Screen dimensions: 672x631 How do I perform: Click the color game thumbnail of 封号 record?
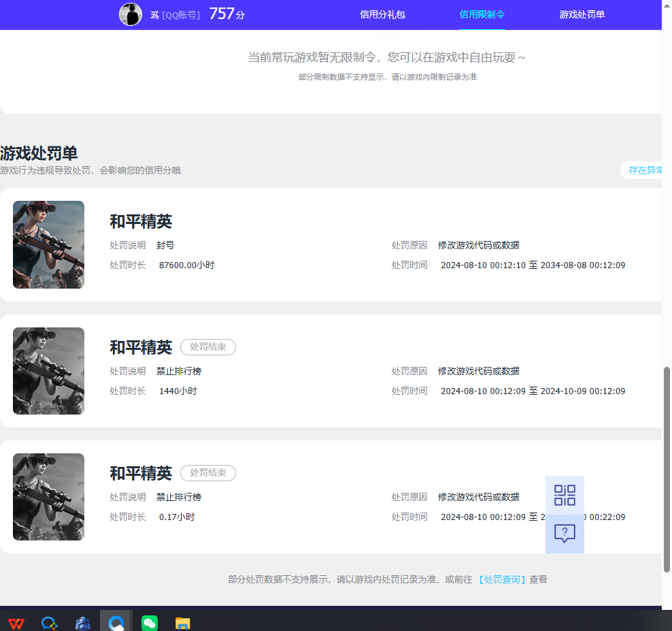tap(48, 244)
